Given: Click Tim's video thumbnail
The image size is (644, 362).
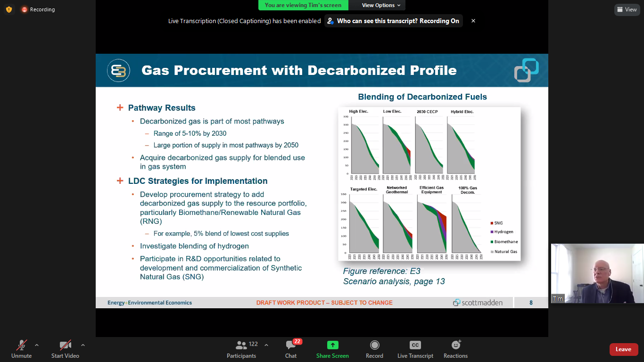Looking at the screenshot, I should tap(597, 273).
